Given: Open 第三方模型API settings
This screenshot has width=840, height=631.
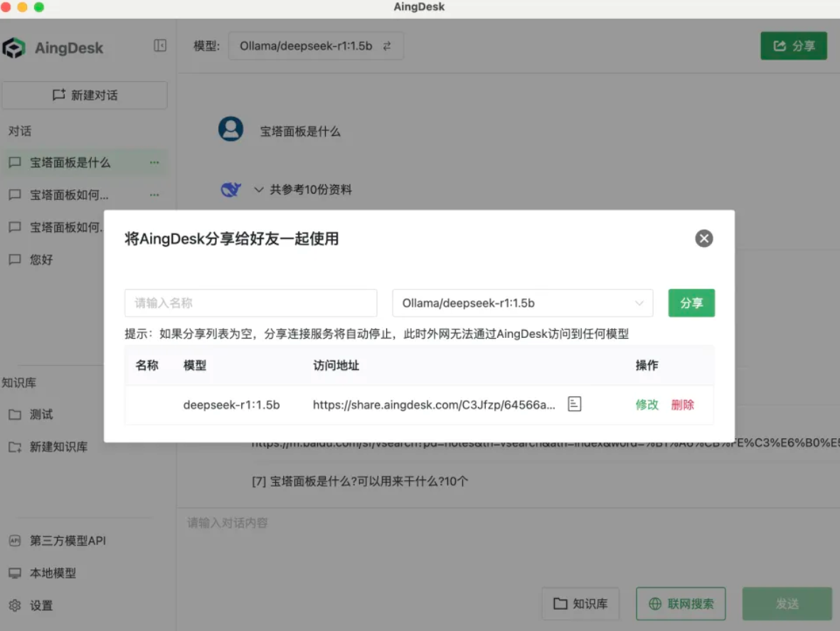Looking at the screenshot, I should pos(68,541).
